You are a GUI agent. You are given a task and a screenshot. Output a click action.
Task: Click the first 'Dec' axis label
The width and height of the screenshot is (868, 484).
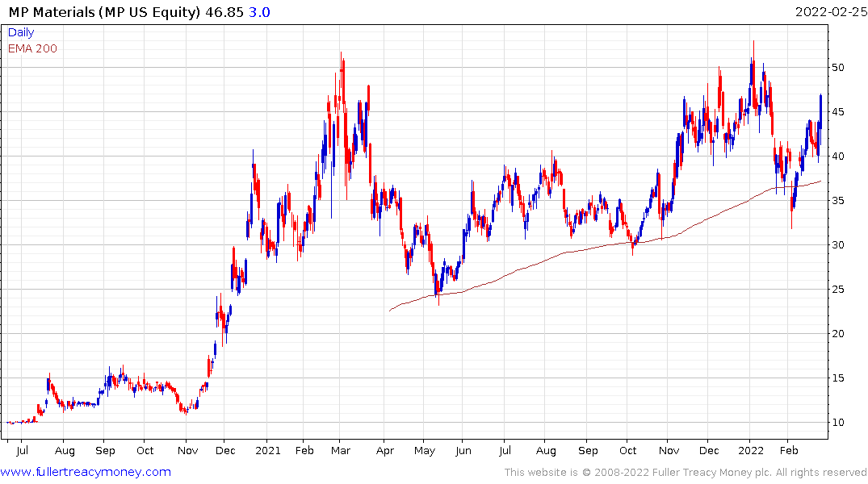click(225, 450)
